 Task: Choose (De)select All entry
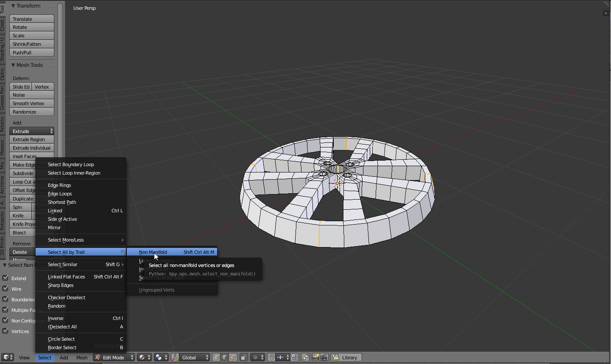click(81, 327)
